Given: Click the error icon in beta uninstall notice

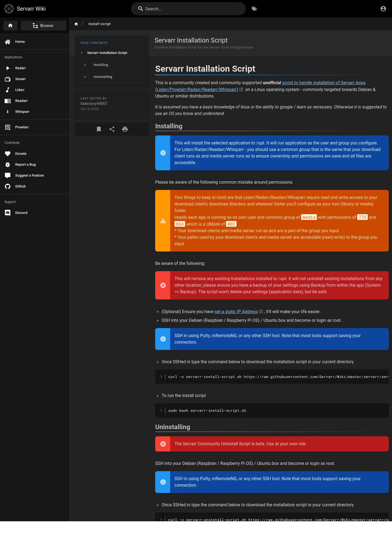Looking at the screenshot, I should click(x=163, y=444).
